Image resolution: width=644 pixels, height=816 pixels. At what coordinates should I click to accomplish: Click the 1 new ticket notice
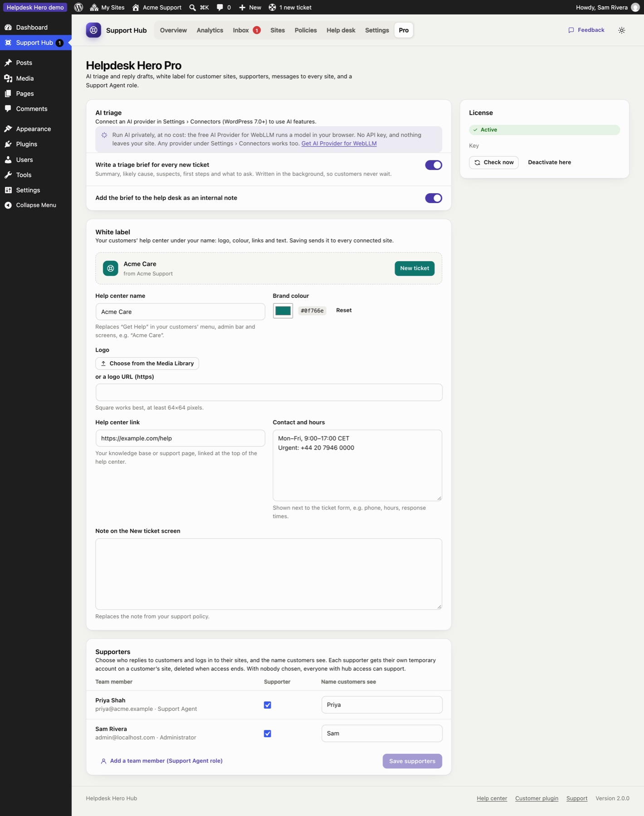(290, 7)
